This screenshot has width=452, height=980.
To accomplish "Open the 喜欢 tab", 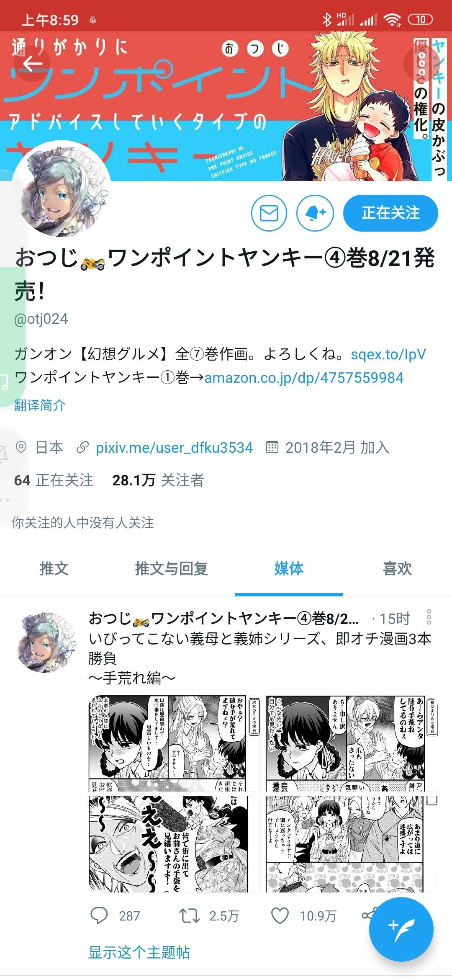I will tap(398, 568).
